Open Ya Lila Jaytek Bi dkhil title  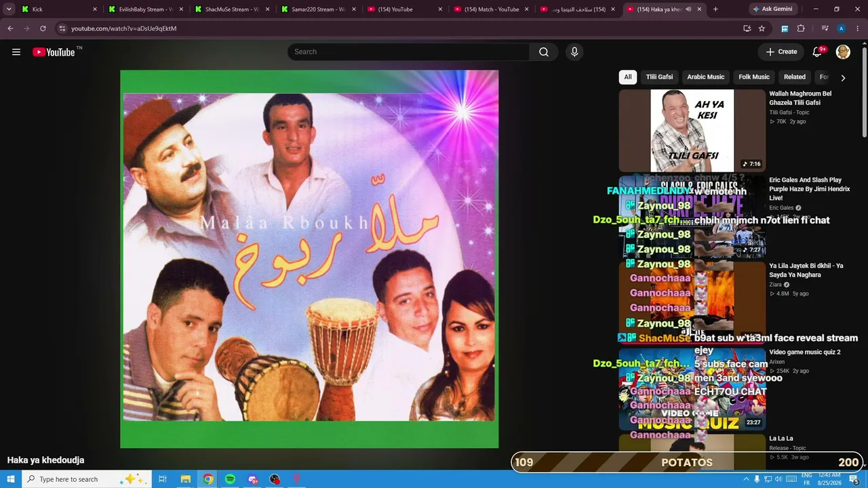(806, 270)
